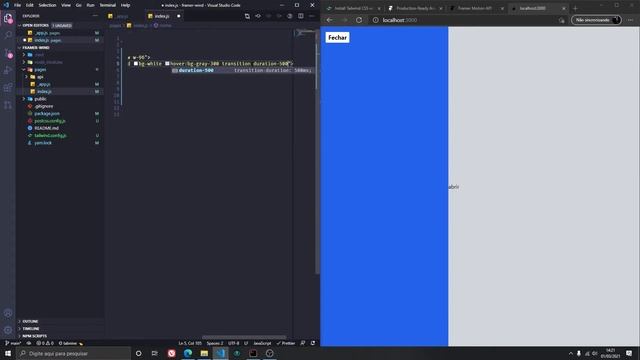The width and height of the screenshot is (640, 360).
Task: Open a new browser tab with plus
Action: coord(576,8)
